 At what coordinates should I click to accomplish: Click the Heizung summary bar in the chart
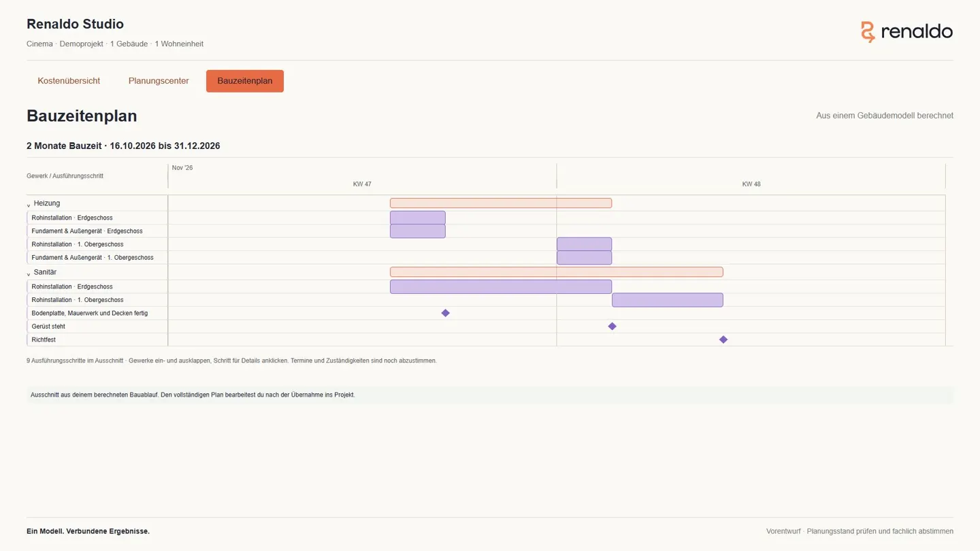pyautogui.click(x=501, y=203)
